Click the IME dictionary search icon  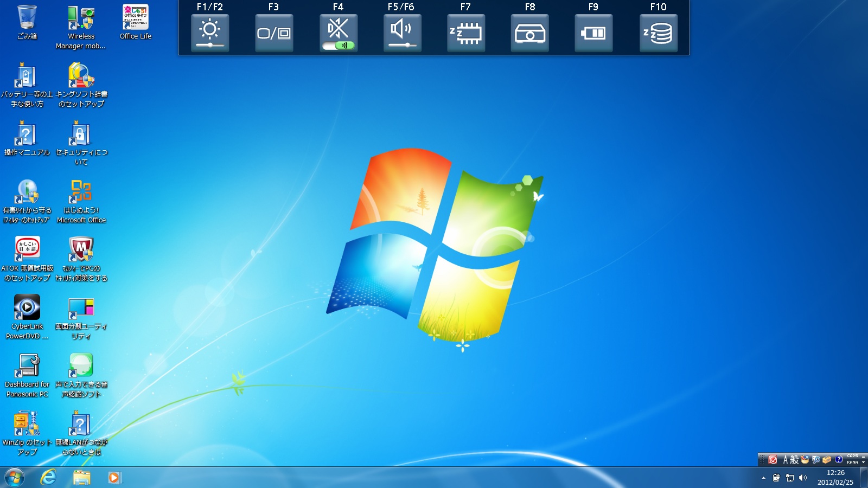816,459
